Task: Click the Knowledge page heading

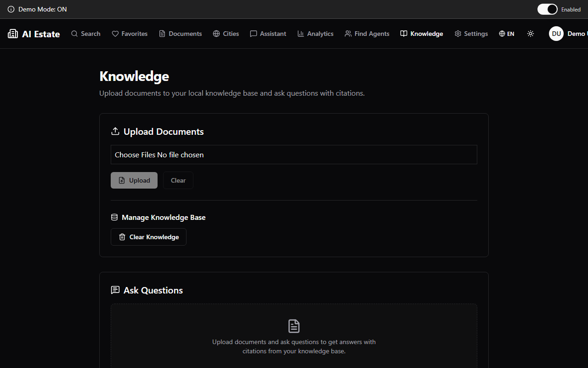Action: click(134, 76)
